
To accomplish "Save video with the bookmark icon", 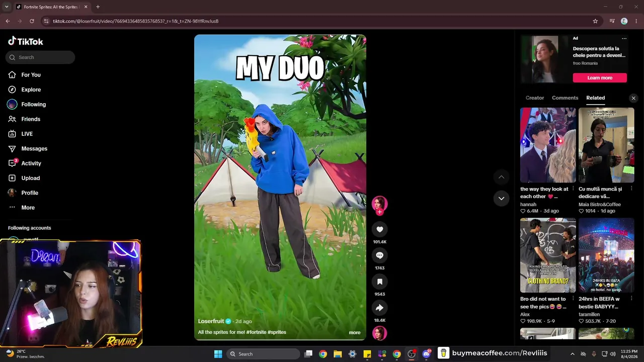I will click(379, 282).
